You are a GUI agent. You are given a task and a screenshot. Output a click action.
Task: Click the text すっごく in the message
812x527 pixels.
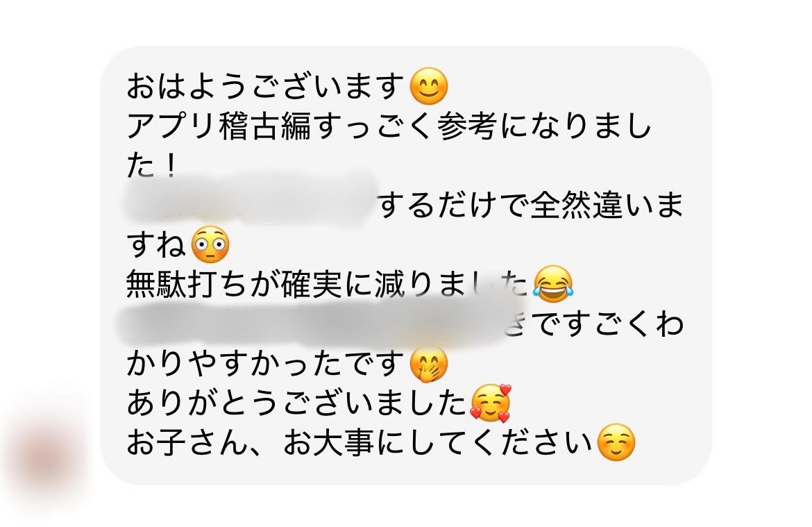coord(373,126)
